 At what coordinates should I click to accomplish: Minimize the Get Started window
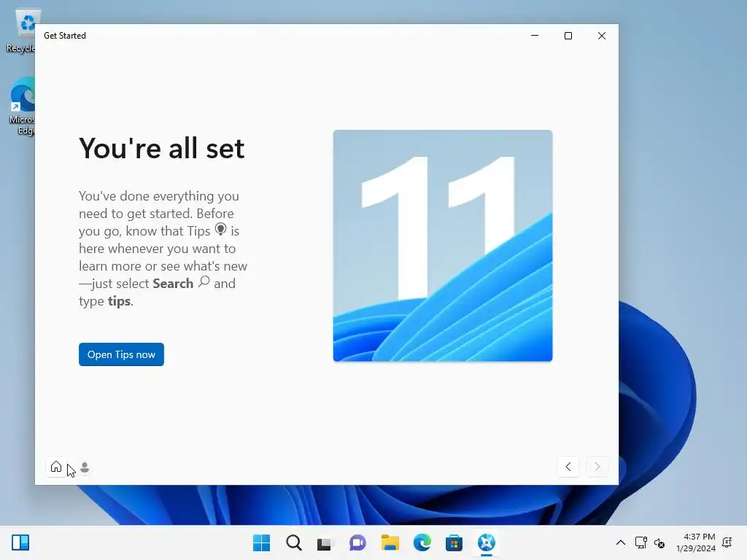[x=535, y=36]
